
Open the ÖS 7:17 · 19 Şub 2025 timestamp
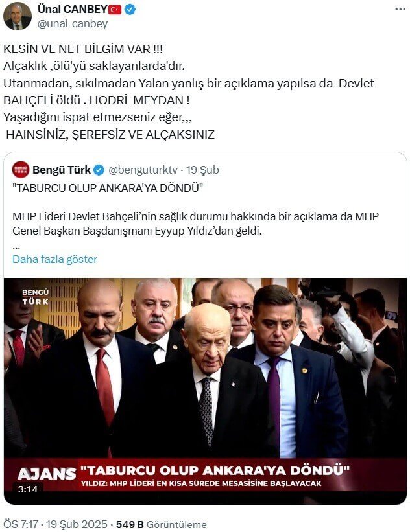55,524
